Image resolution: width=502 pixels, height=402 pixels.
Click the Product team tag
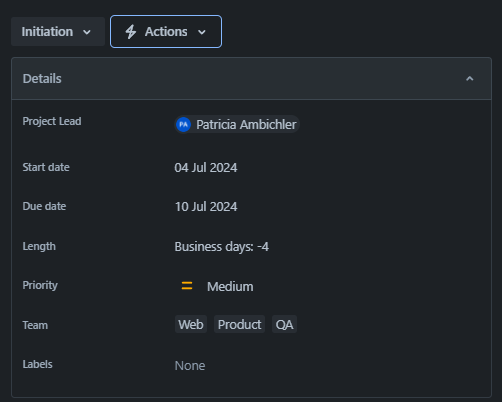point(239,324)
